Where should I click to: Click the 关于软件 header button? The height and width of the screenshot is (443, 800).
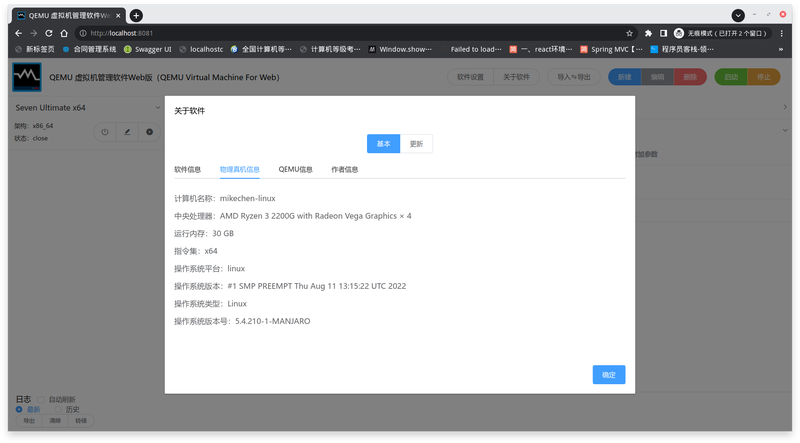point(516,77)
